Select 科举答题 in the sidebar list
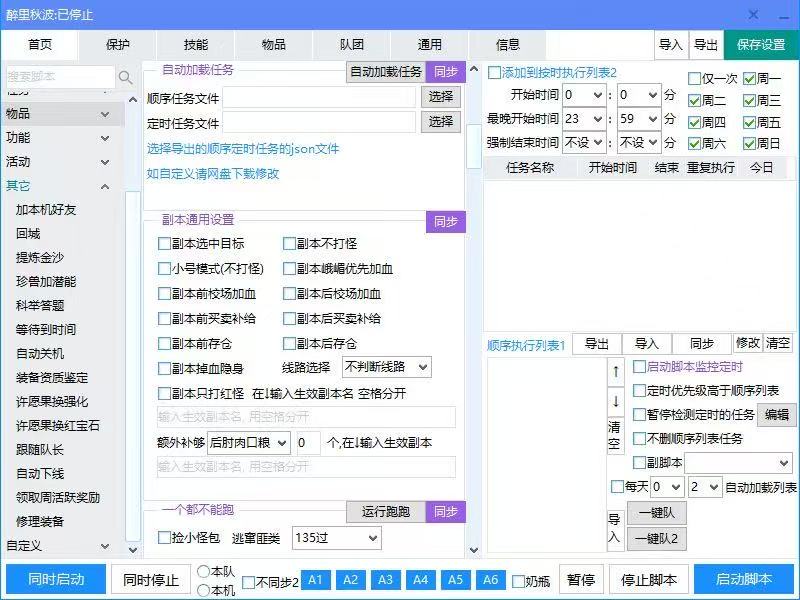This screenshot has width=800, height=600. click(x=40, y=306)
